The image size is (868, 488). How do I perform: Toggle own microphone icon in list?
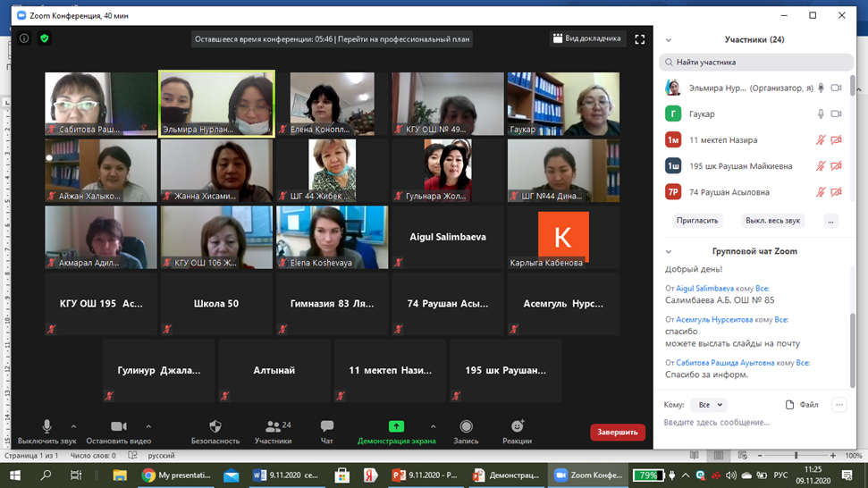821,88
